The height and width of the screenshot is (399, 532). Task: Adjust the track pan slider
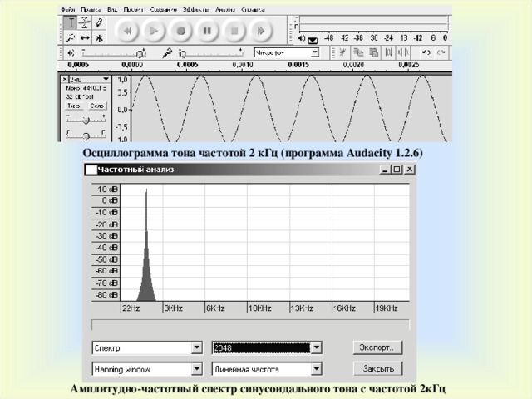point(86,135)
